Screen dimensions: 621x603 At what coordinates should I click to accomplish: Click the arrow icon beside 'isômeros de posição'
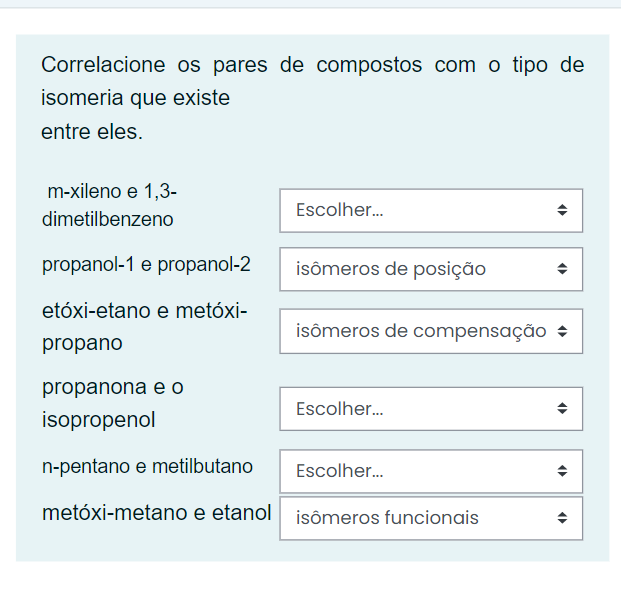562,269
